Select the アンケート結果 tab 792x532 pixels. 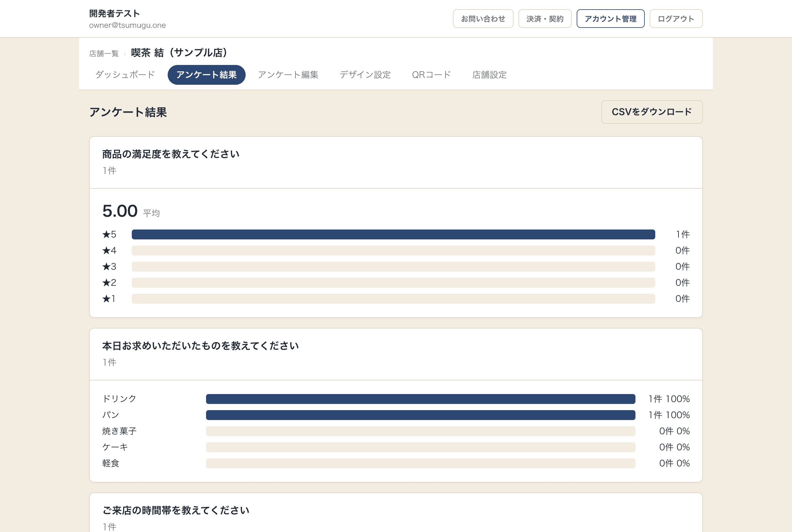(206, 75)
